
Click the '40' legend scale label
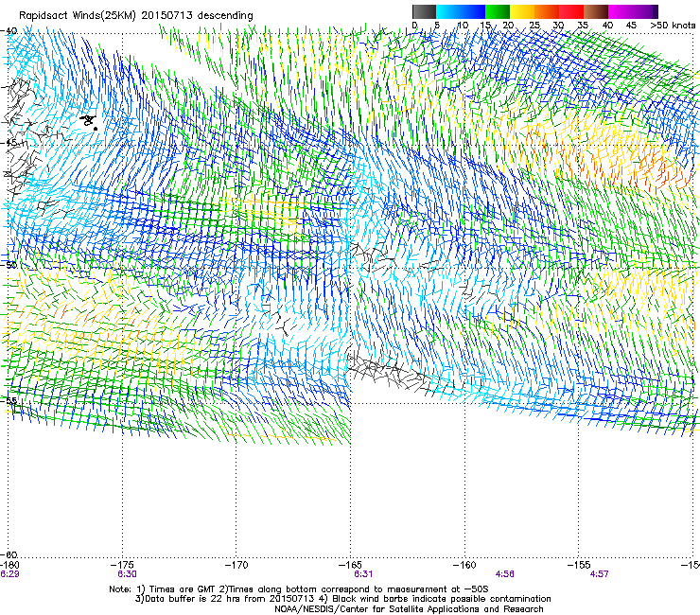607,25
